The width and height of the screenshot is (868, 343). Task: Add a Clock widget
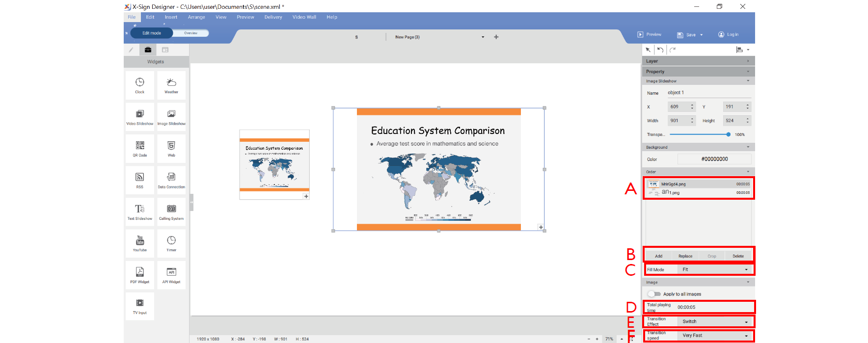point(140,85)
